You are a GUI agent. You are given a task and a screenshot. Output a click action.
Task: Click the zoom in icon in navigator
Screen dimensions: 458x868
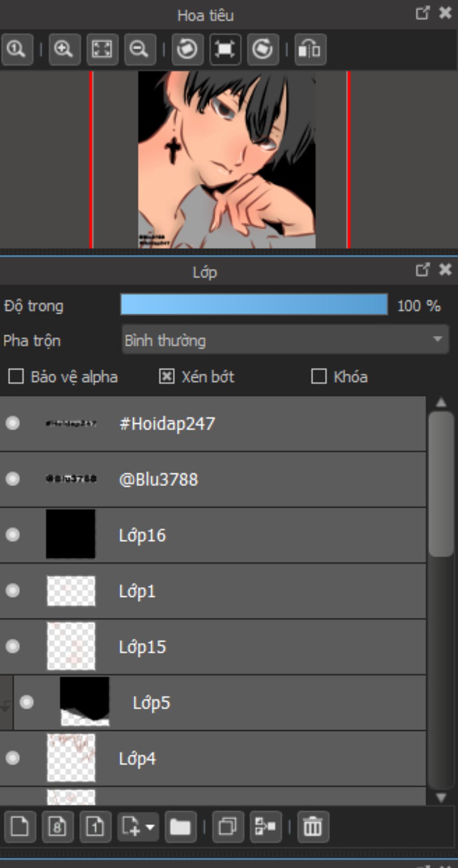coord(64,49)
